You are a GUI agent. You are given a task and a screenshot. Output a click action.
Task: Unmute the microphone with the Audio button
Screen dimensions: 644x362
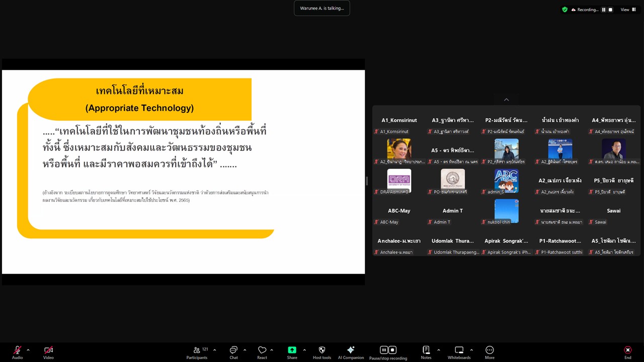pos(17,352)
